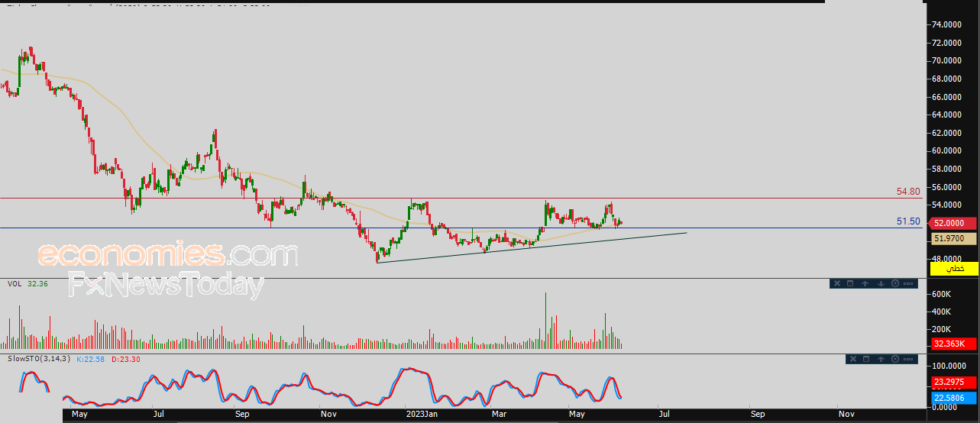Screen dimensions: 980x423
Task: Click the K:22.58 stochastic reading
Action: point(90,358)
